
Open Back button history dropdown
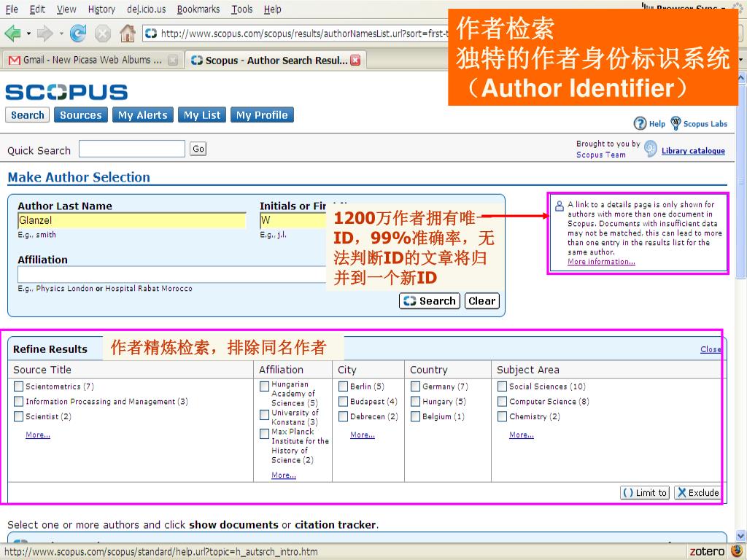coord(28,34)
